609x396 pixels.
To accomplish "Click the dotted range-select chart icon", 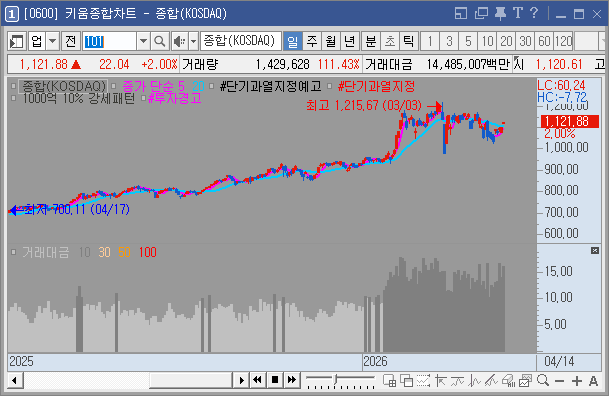I will tap(423, 381).
